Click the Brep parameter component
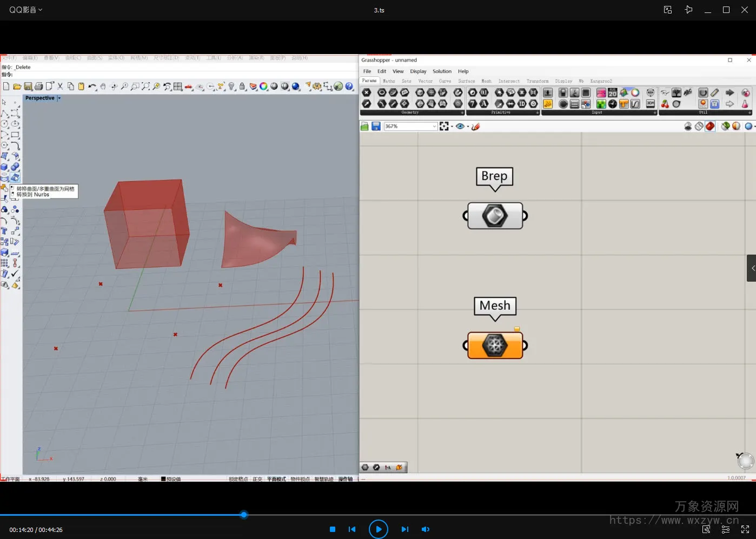 pos(495,216)
